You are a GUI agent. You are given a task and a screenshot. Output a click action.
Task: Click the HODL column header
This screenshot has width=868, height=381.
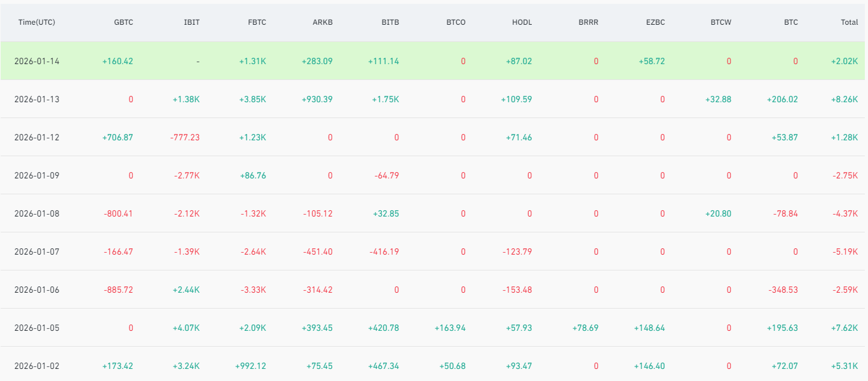coord(522,22)
